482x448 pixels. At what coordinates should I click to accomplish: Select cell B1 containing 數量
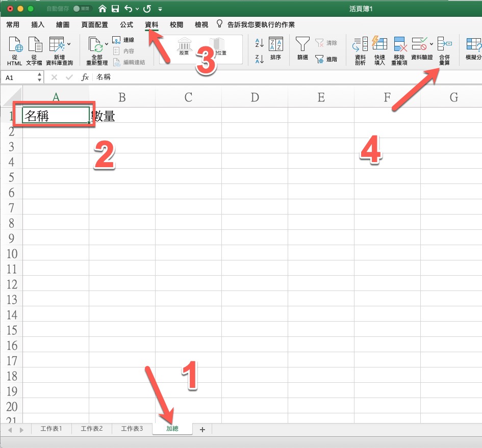click(x=122, y=115)
